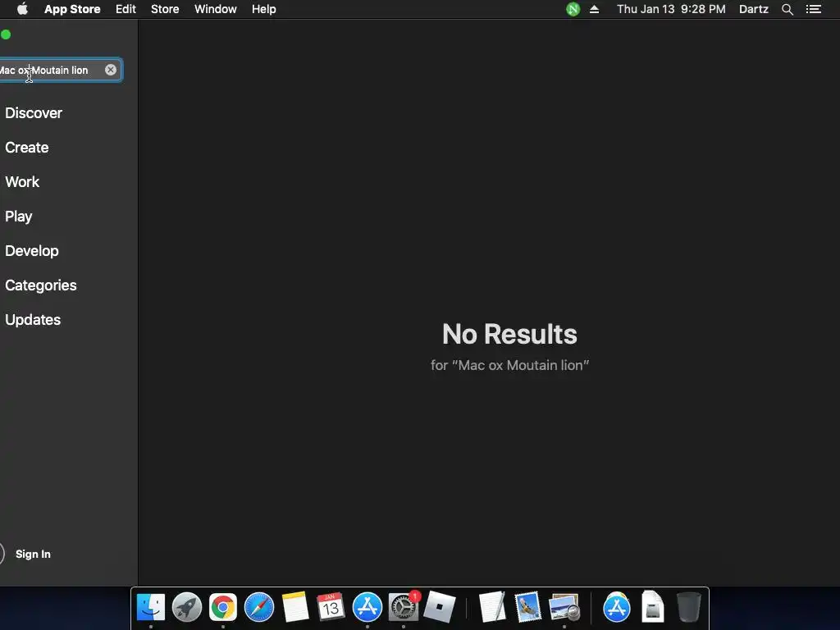Click the running App Store Dock icon
840x630 pixels.
367,607
